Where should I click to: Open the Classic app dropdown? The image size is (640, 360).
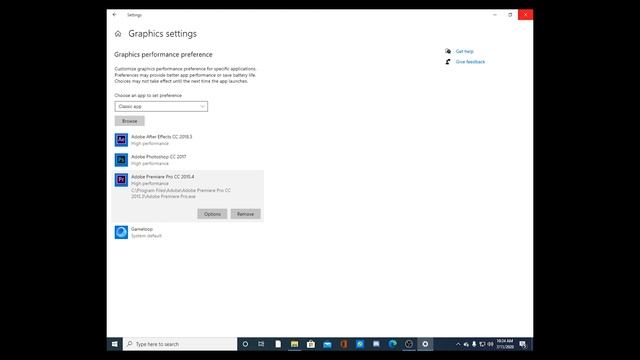161,107
